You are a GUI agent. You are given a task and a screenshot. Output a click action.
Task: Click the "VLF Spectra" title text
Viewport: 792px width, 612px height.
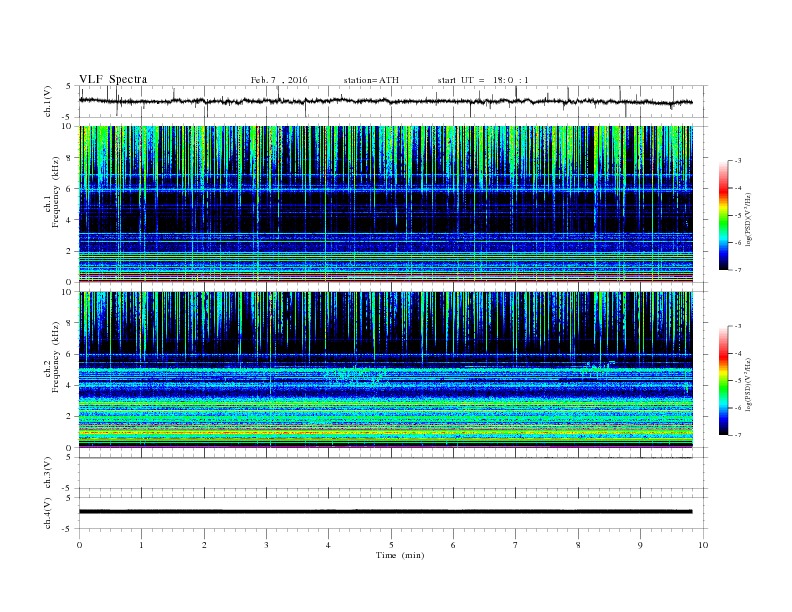(x=113, y=79)
